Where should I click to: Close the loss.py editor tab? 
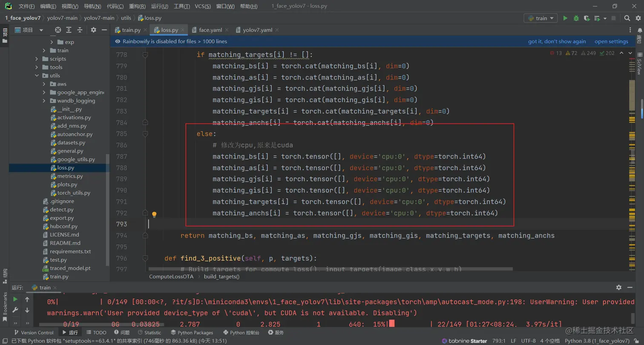pos(184,30)
